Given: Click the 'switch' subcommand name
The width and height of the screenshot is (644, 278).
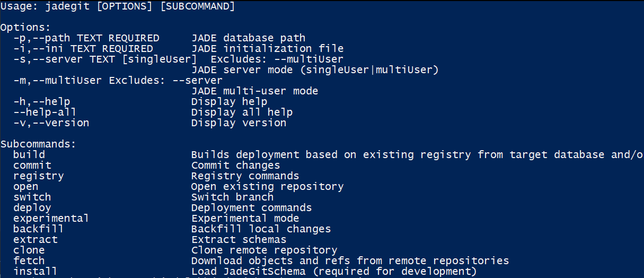Looking at the screenshot, I should (32, 197).
